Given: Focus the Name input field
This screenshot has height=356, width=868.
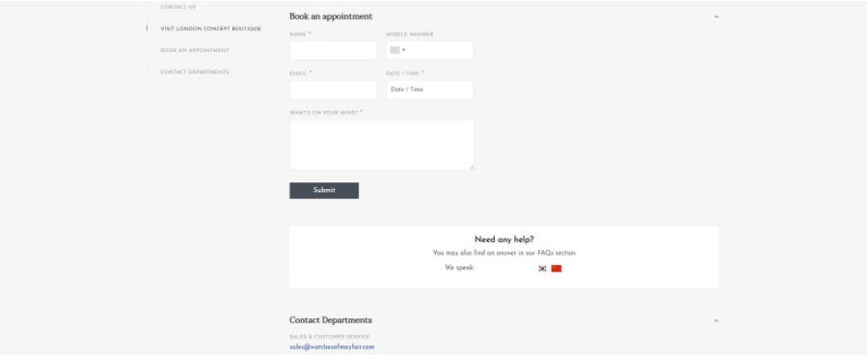Looking at the screenshot, I should point(334,50).
